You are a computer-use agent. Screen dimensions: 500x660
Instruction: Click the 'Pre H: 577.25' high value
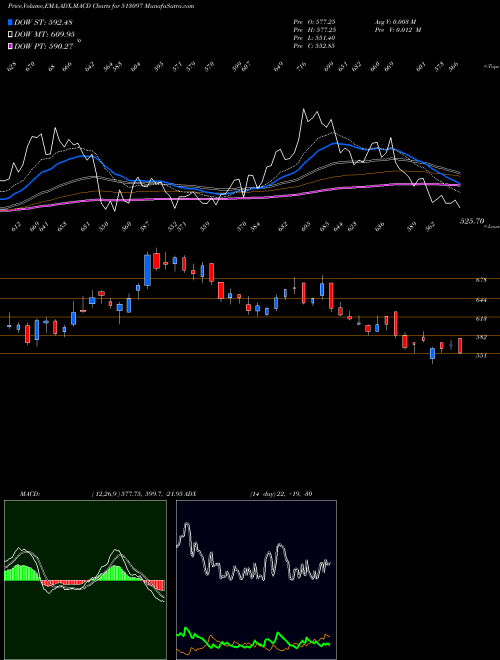[314, 30]
